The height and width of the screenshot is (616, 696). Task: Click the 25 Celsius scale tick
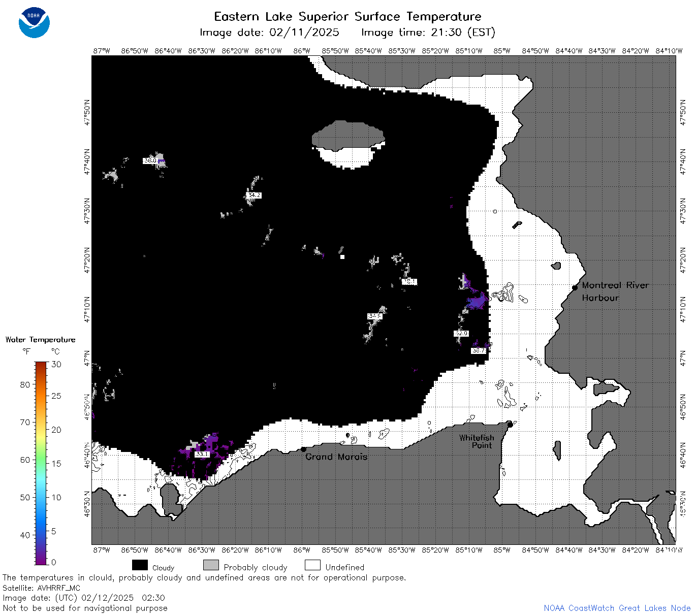pyautogui.click(x=56, y=396)
